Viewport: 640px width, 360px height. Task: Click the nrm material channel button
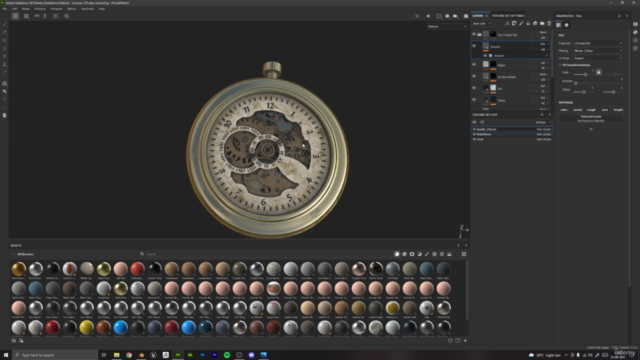pos(604,110)
